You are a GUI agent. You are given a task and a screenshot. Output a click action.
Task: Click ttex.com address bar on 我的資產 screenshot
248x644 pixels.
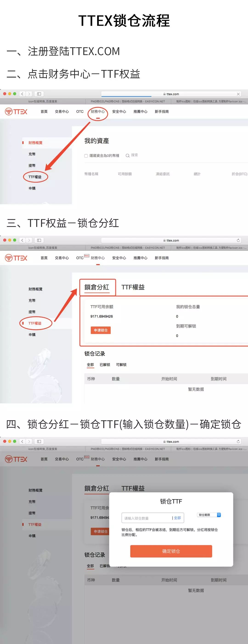click(171, 94)
